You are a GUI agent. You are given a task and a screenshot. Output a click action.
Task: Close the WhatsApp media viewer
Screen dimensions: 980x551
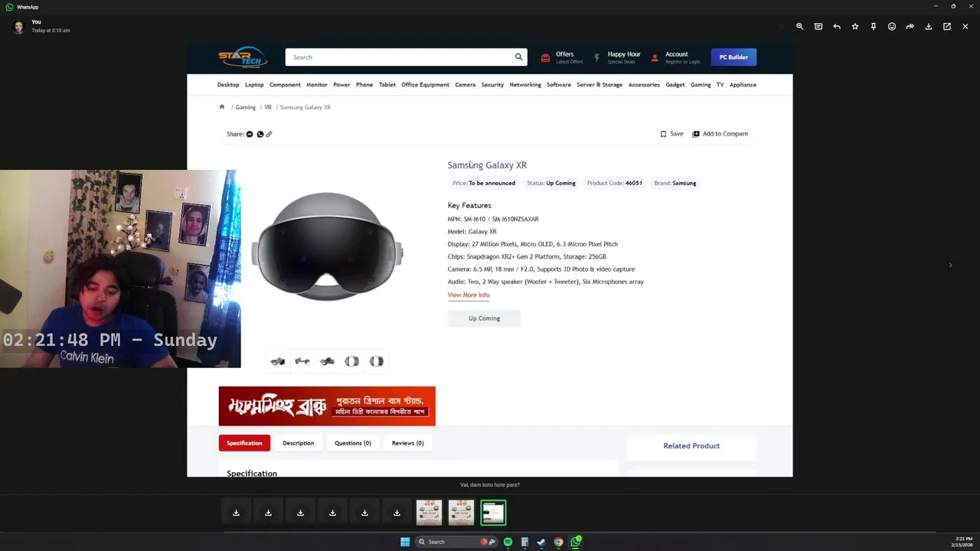click(x=965, y=27)
